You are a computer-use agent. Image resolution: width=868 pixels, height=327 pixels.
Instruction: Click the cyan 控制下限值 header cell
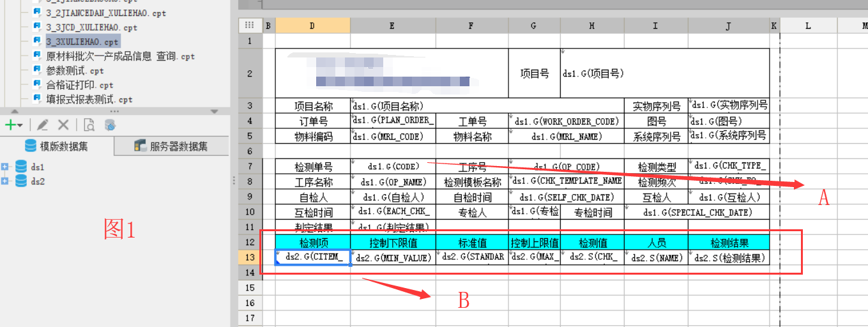tap(393, 243)
